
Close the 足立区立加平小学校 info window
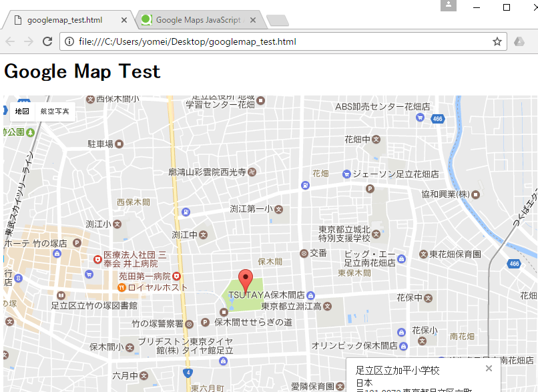489,369
